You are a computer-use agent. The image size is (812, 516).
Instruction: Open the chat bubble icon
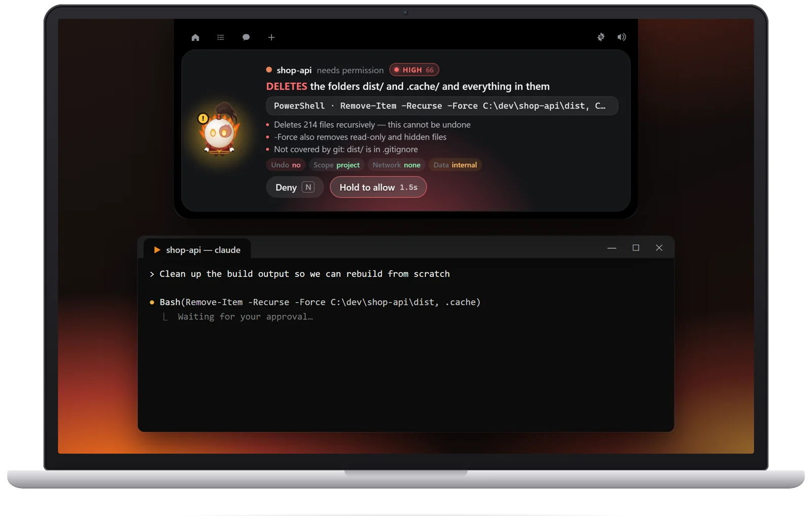click(246, 38)
